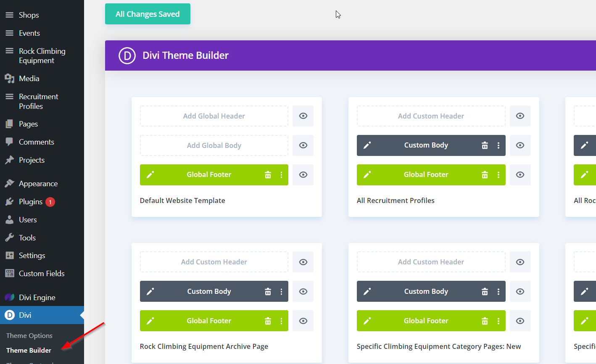Delete Custom Body in All Recruitment Profiles
Viewport: 596px width, 364px height.
(485, 145)
